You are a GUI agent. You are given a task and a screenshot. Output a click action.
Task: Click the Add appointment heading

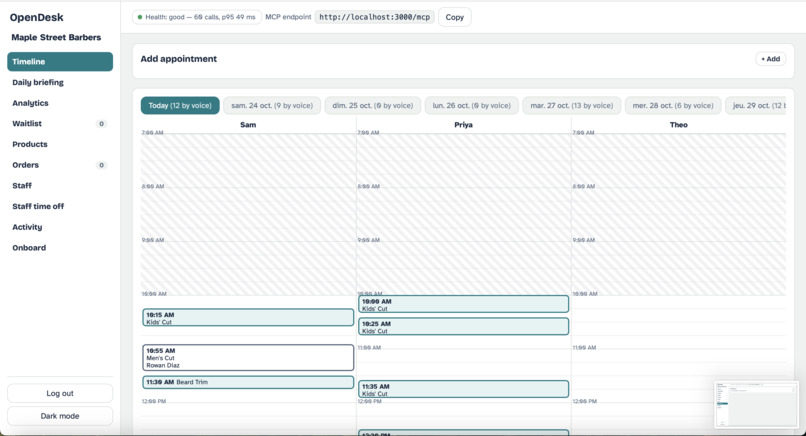click(x=179, y=59)
